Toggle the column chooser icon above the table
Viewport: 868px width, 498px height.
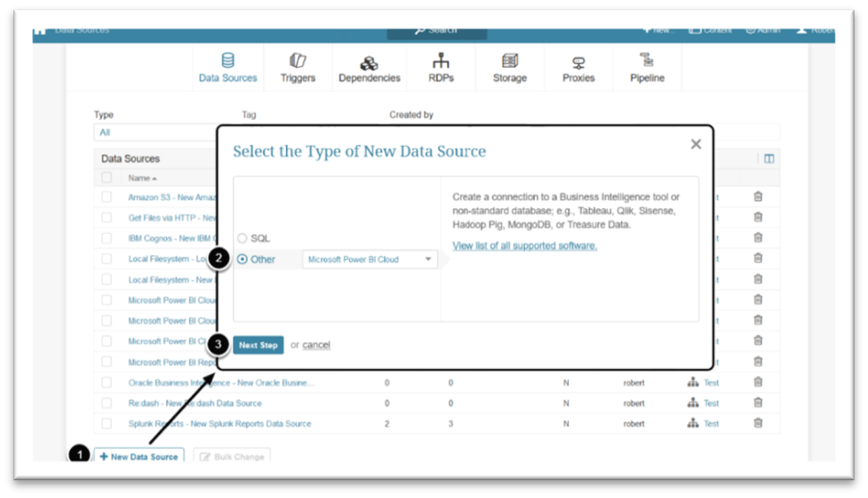coord(768,159)
